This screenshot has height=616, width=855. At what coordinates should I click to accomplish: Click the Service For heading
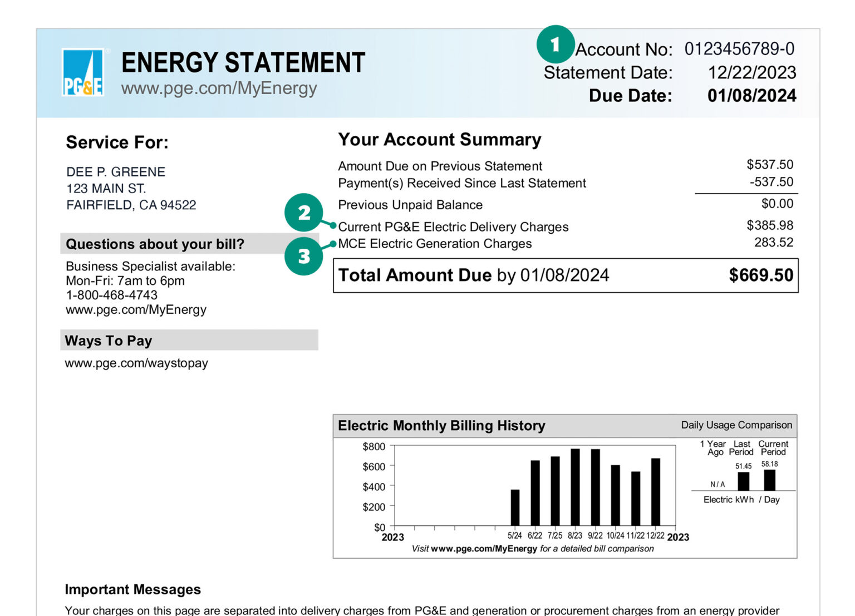tap(117, 142)
